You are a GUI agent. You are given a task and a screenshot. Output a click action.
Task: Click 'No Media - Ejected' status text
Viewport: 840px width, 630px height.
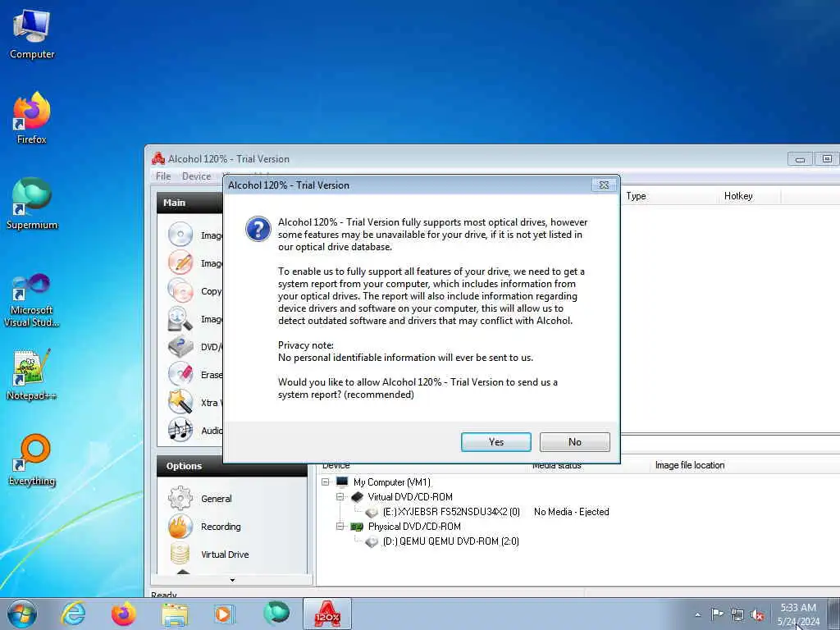click(x=571, y=512)
